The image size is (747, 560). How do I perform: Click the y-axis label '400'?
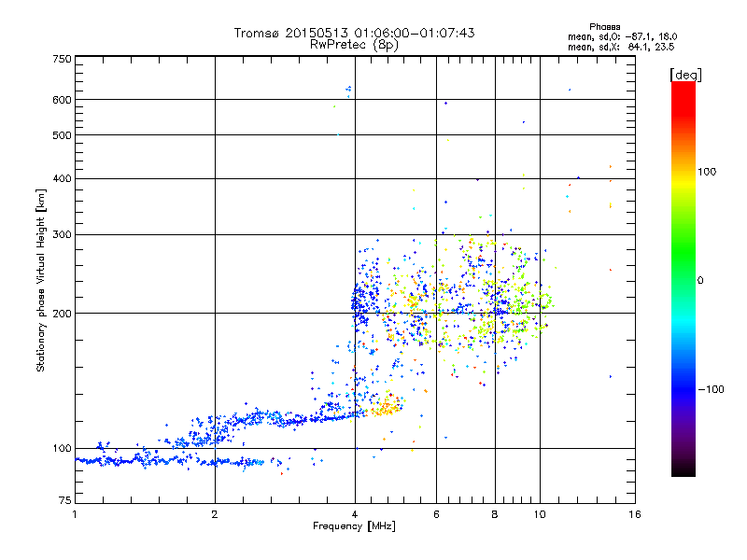pyautogui.click(x=62, y=178)
